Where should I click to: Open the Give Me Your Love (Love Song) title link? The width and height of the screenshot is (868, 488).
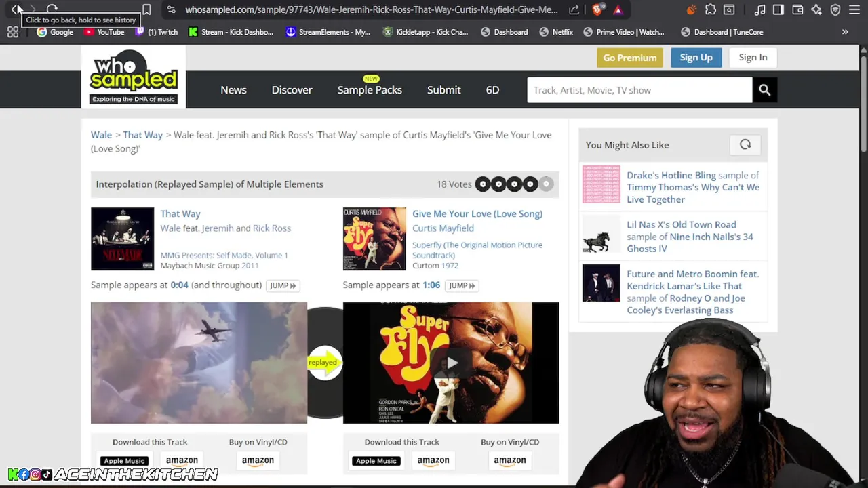pyautogui.click(x=477, y=213)
